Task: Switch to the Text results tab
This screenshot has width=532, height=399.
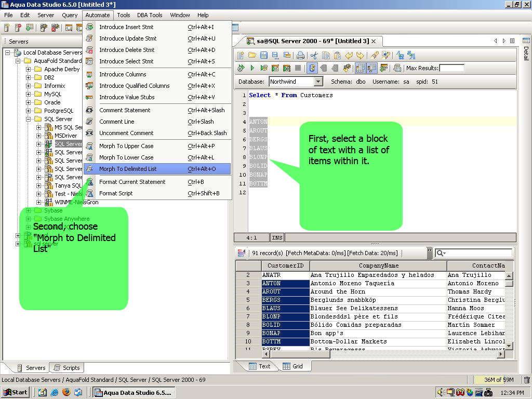Action: click(260, 366)
